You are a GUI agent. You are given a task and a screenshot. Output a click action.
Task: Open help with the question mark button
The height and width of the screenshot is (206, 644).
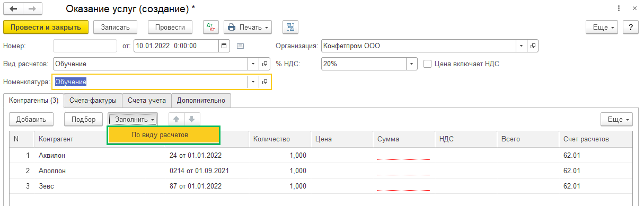click(x=630, y=27)
